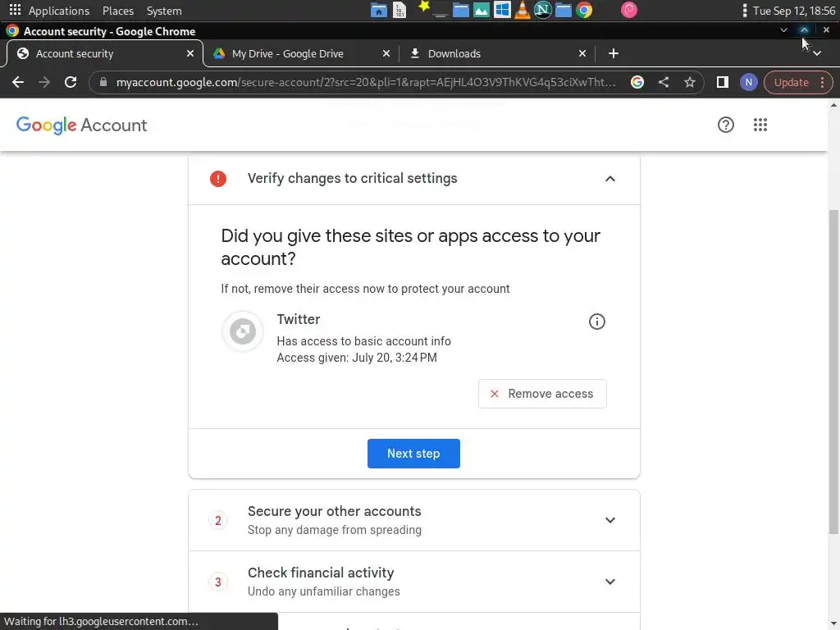Open a new browser tab

point(614,53)
